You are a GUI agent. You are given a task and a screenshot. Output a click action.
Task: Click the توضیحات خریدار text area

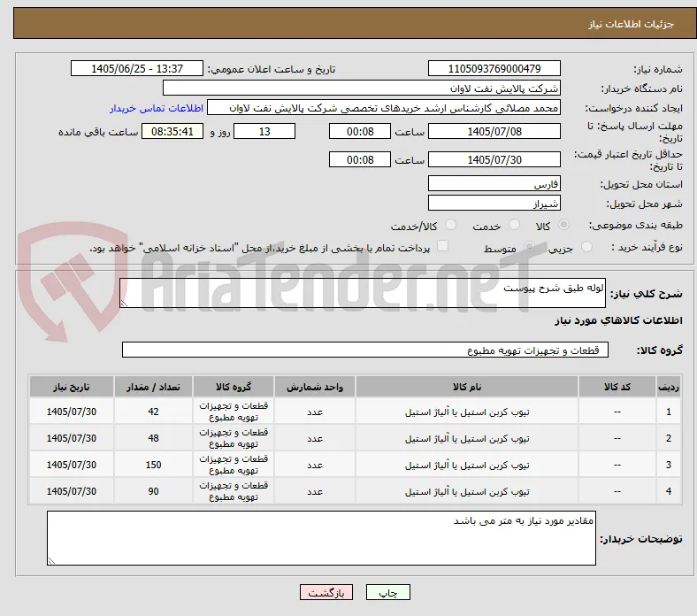click(x=321, y=538)
